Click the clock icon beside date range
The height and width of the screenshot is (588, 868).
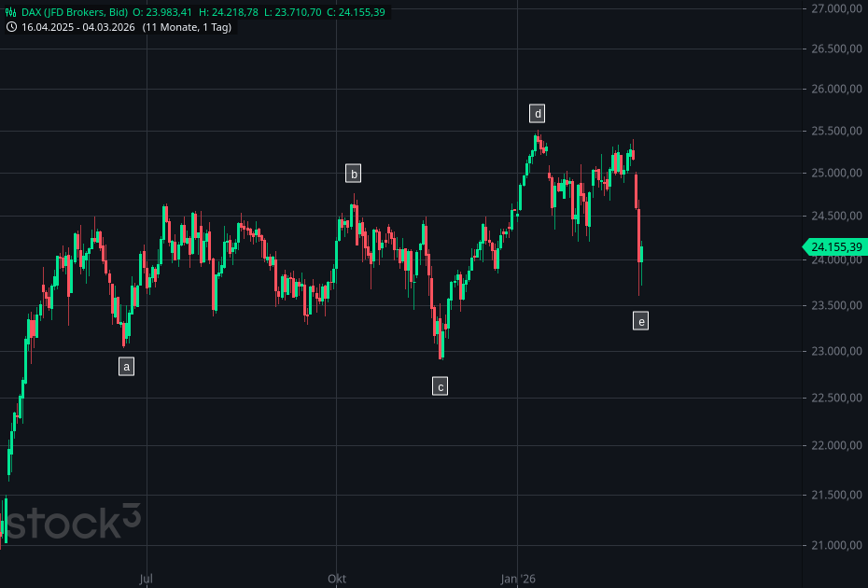[x=11, y=27]
